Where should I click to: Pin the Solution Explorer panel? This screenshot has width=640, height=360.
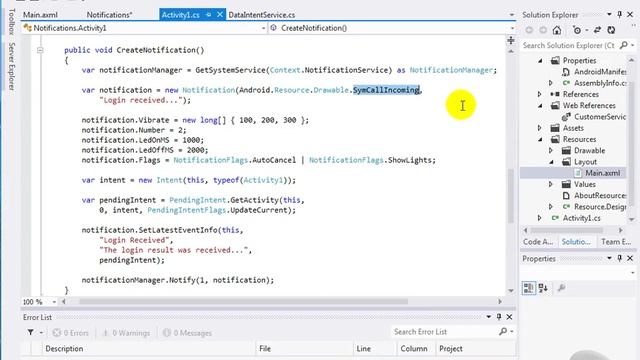[620, 15]
